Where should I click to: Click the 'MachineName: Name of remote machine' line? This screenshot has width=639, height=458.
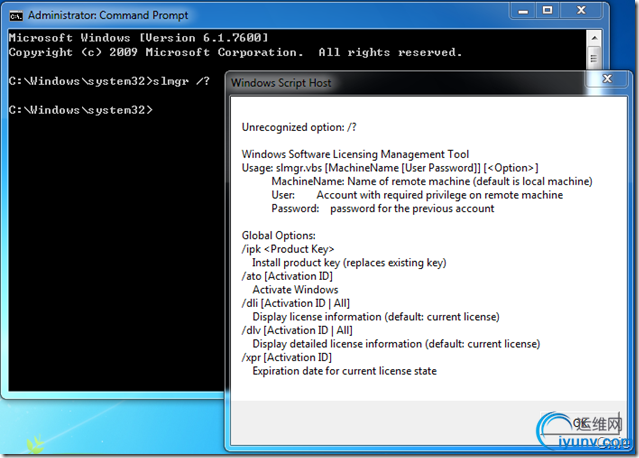coord(432,181)
